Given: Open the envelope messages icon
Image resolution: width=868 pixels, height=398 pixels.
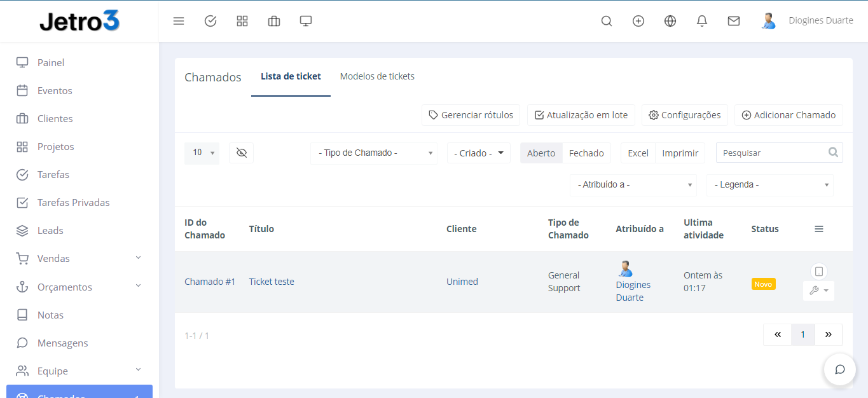Looking at the screenshot, I should 734,21.
